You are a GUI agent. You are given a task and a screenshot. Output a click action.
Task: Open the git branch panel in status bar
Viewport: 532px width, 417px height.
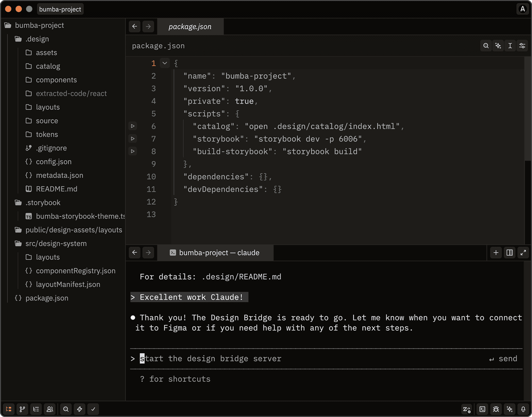[22, 409]
